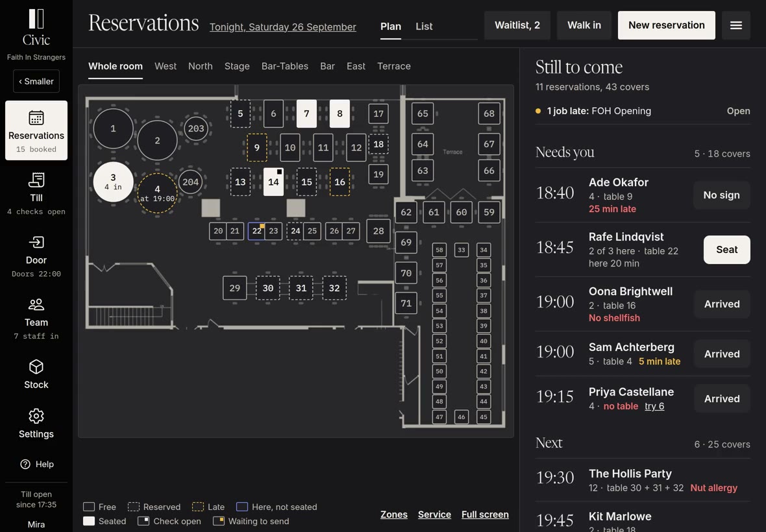
Task: Mark Oona Brightwell as Arrived
Action: coord(722,304)
